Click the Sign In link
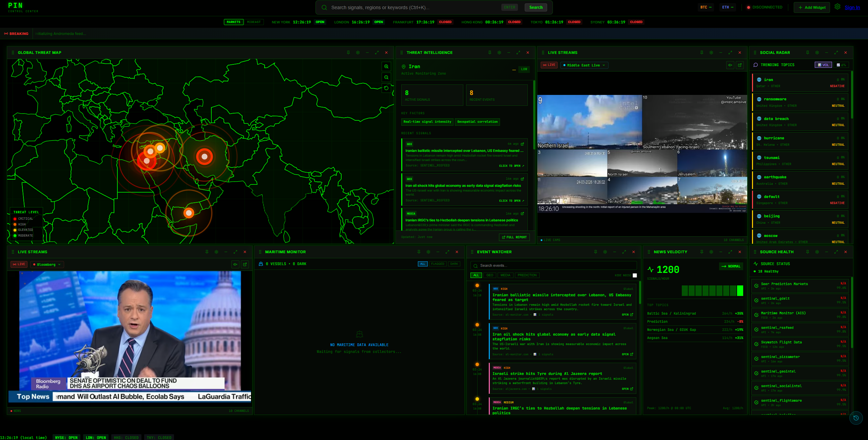The image size is (868, 440). pos(852,7)
